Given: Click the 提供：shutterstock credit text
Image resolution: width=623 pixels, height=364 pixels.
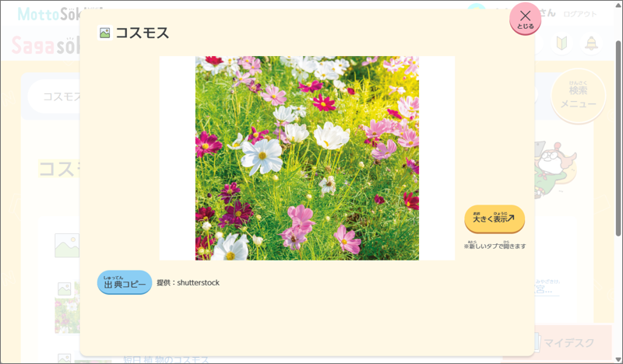Looking at the screenshot, I should pyautogui.click(x=188, y=282).
